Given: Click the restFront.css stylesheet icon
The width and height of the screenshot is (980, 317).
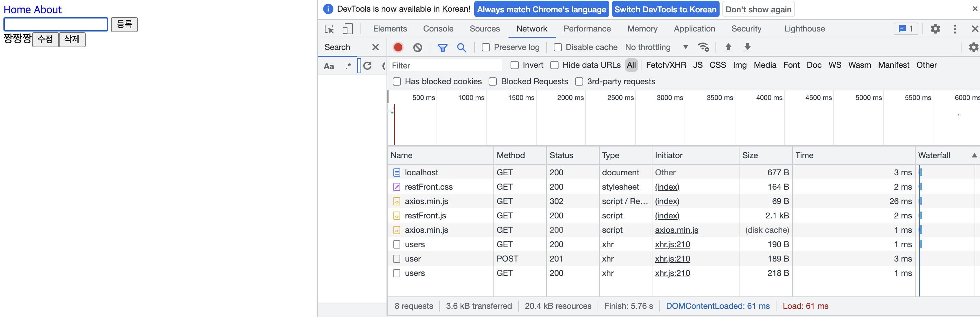Looking at the screenshot, I should [x=396, y=187].
